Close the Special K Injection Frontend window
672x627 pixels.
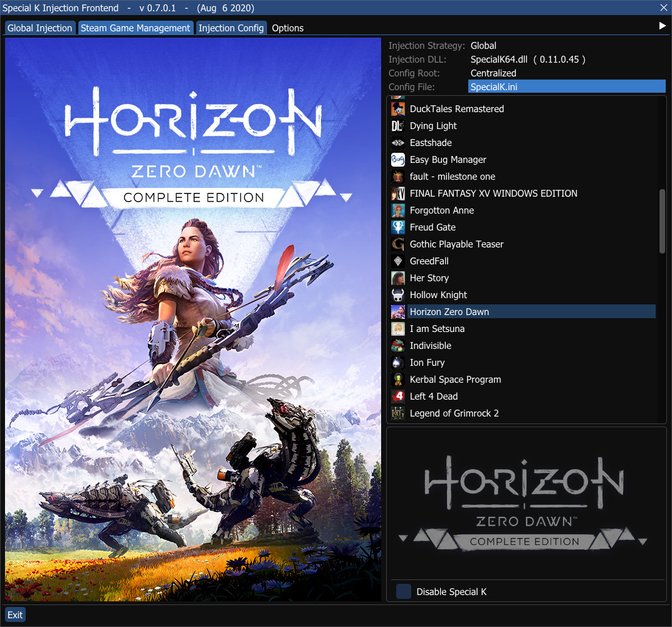pyautogui.click(x=663, y=8)
